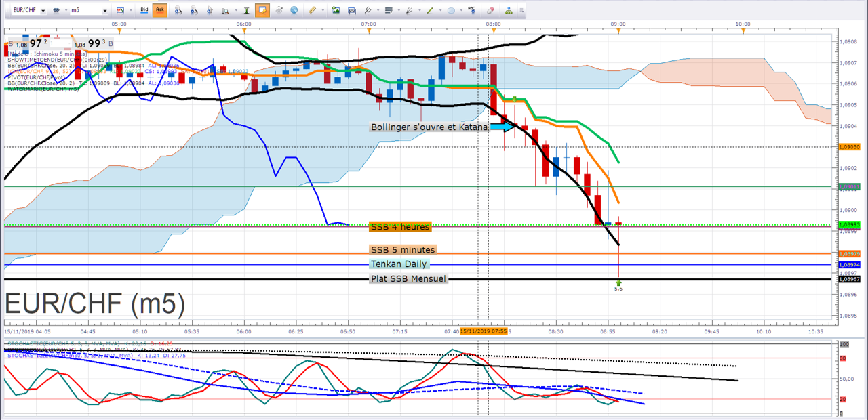The image size is (868, 420).
Task: Click the SHOWTIMETOEND(EUR/CHF) legend entry
Action: point(58,60)
